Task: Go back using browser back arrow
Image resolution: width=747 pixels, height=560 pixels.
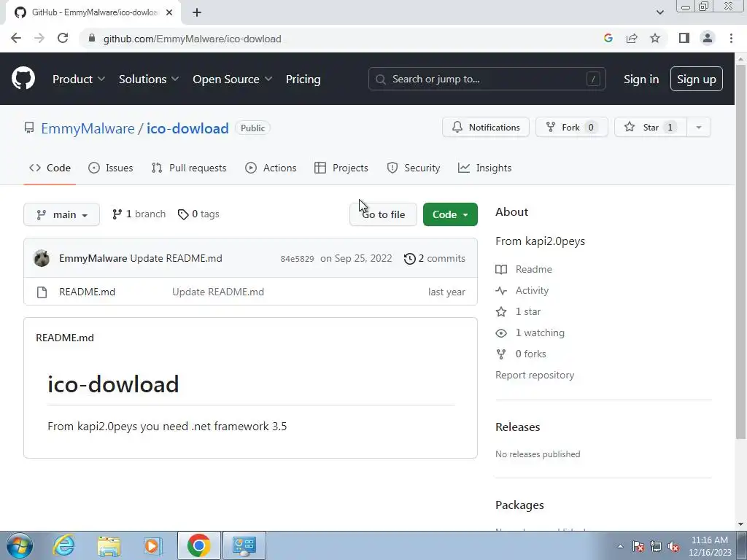Action: 16,39
